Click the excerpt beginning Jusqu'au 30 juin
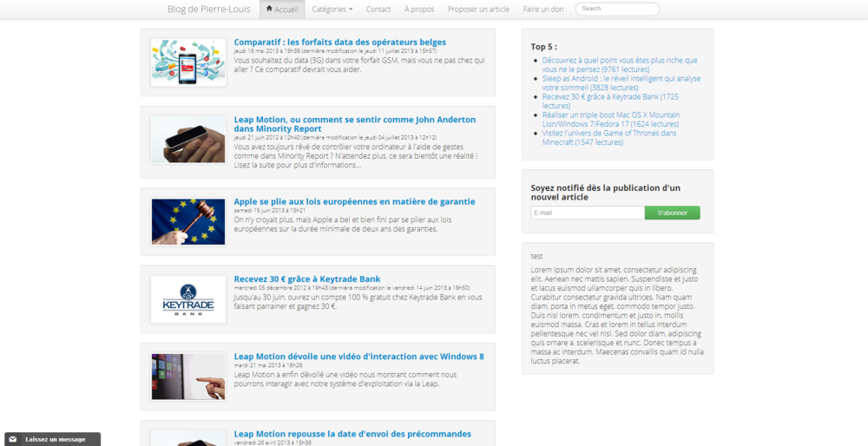 [x=358, y=302]
